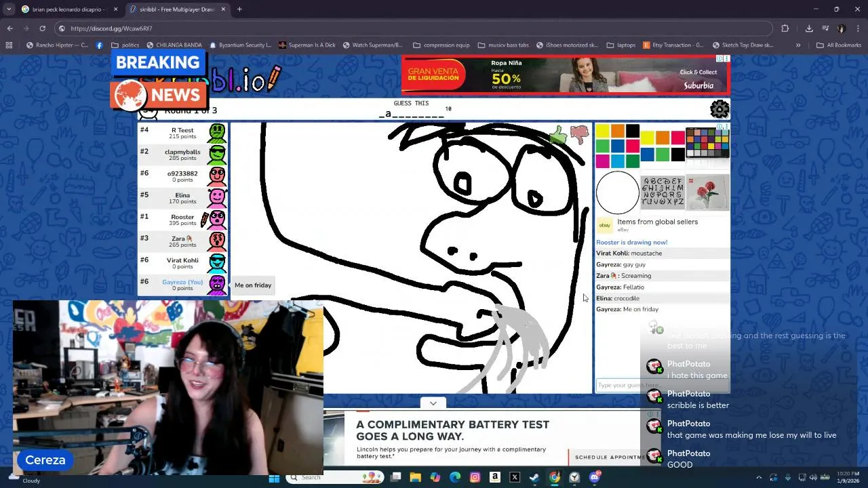Screen dimensions: 868x488
Task: Open browser profile avatar
Action: pyautogui.click(x=842, y=28)
